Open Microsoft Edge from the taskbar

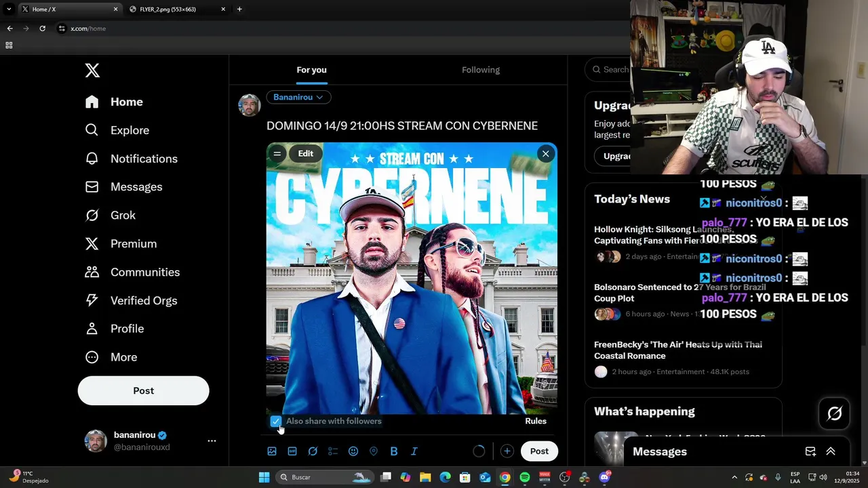point(445,477)
